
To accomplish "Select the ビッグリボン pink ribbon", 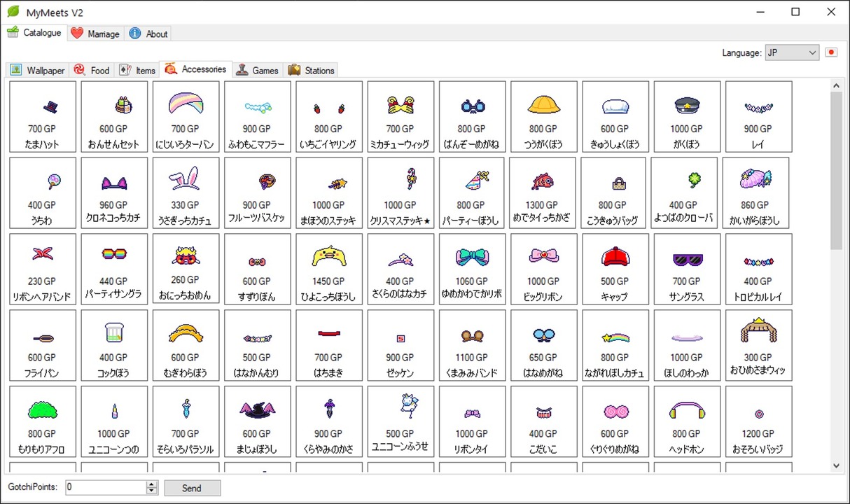I will 544,269.
